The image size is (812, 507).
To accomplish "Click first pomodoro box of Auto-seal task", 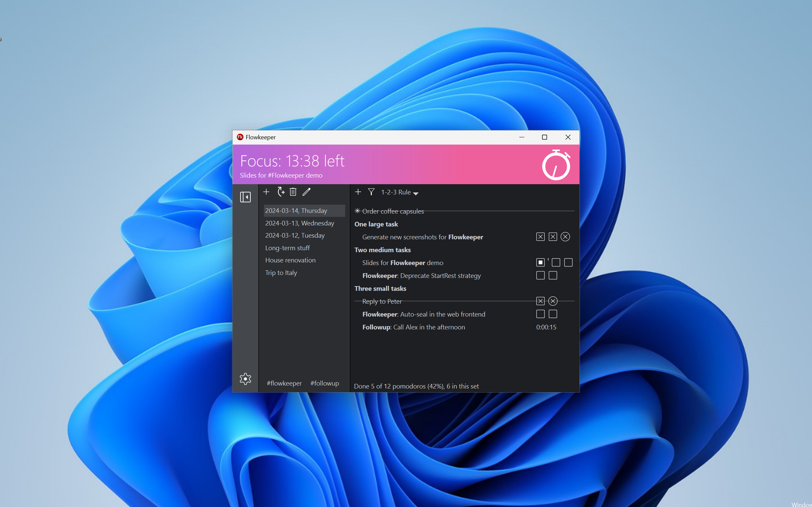I will 540,314.
